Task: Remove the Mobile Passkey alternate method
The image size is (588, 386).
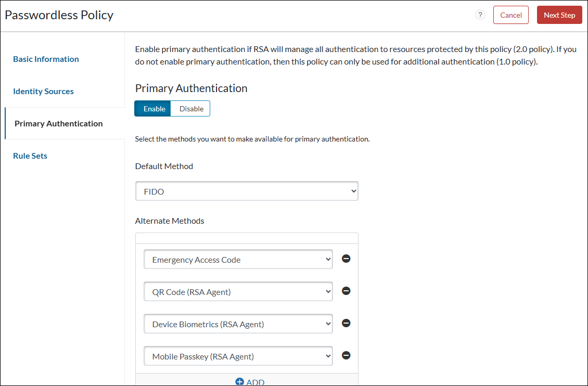Action: pyautogui.click(x=346, y=355)
